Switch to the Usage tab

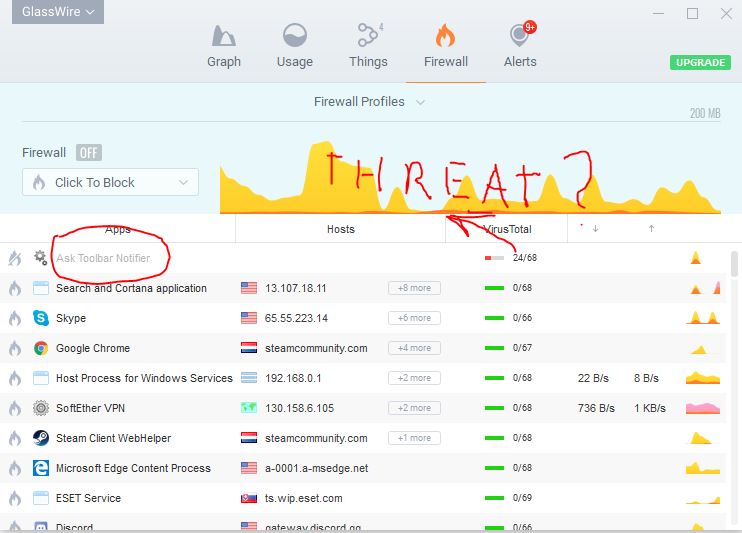pyautogui.click(x=295, y=46)
